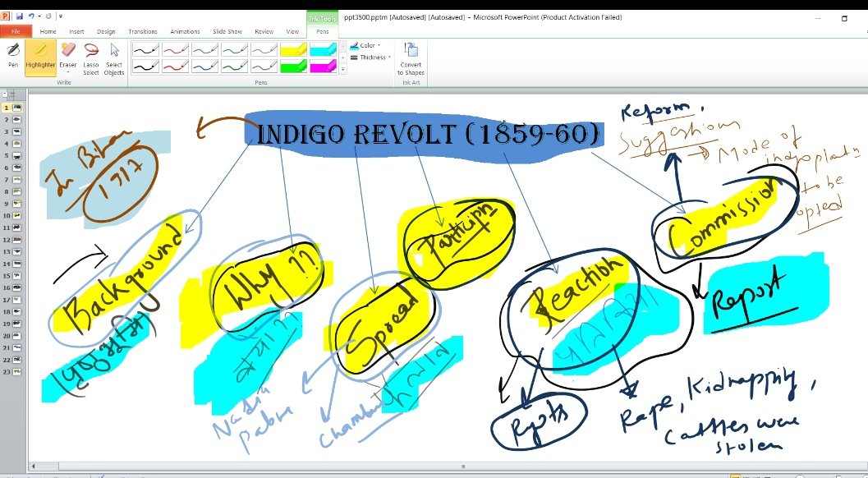Open the ink Color dropdown

pos(366,45)
